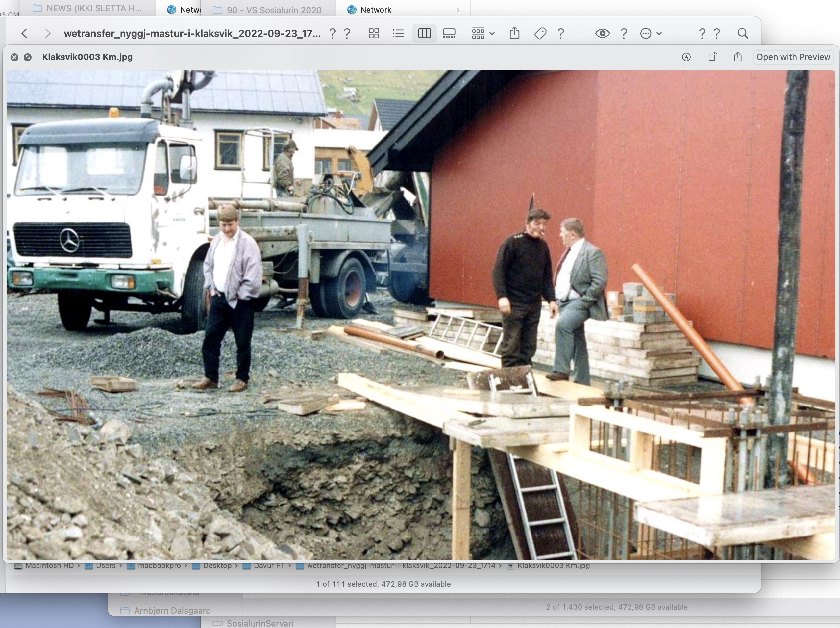Image resolution: width=840 pixels, height=628 pixels.
Task: Go back in Finder window
Action: tap(24, 34)
